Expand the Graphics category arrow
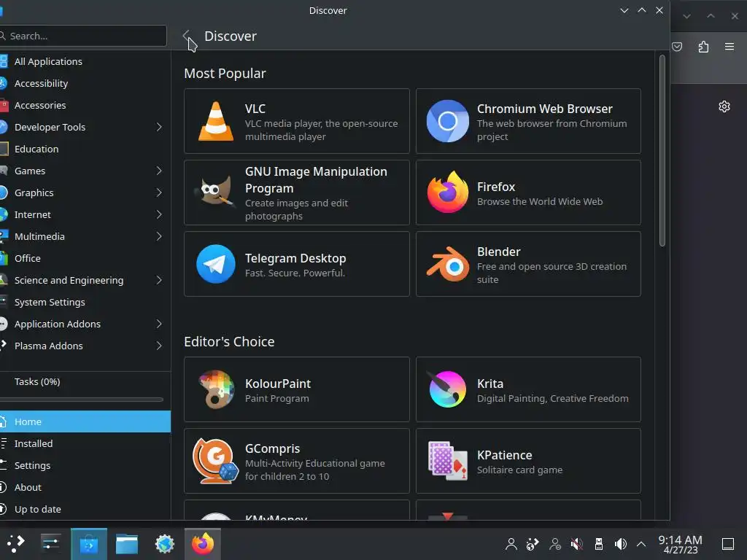This screenshot has height=560, width=747. click(159, 192)
